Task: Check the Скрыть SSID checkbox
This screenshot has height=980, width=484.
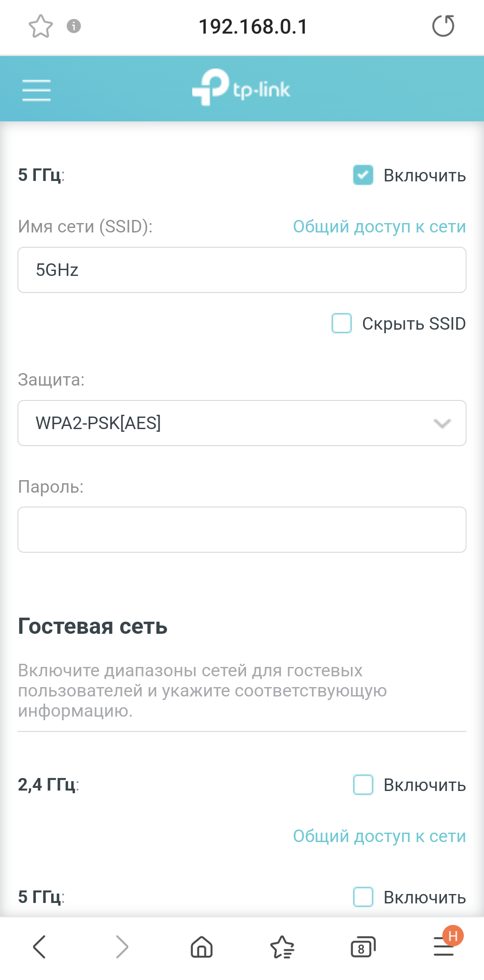Action: pos(341,323)
